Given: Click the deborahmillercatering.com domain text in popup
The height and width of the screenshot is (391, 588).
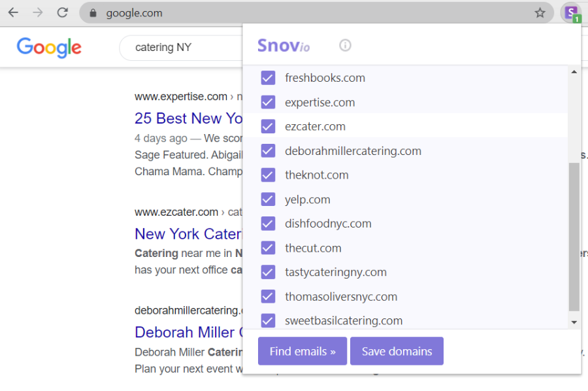Looking at the screenshot, I should 353,151.
